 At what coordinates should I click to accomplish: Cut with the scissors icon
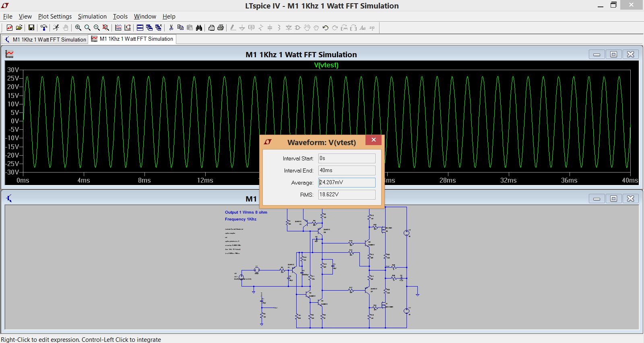coord(171,28)
